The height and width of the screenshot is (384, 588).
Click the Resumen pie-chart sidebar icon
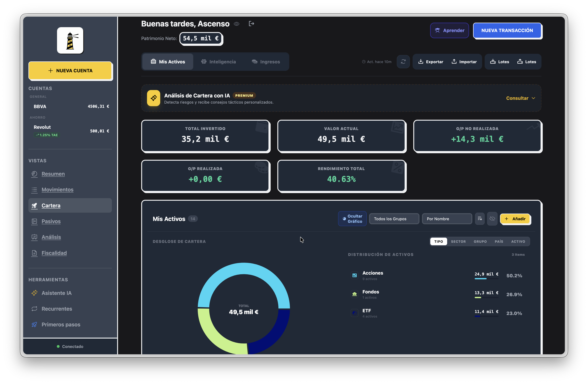point(34,174)
